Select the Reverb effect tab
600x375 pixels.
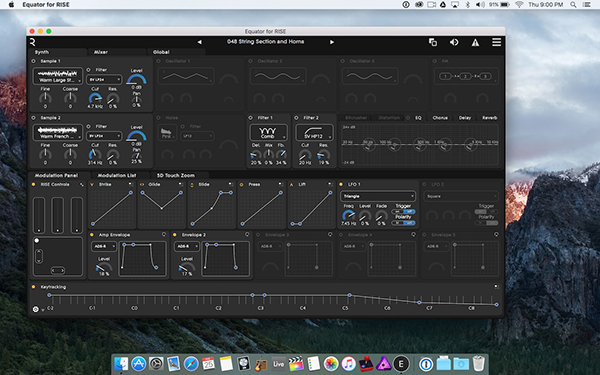(x=489, y=118)
